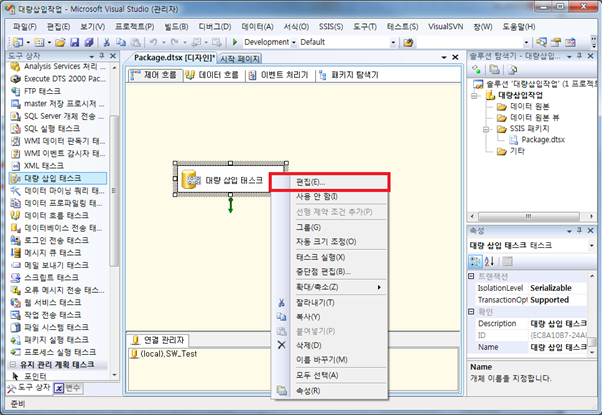Viewport: 602px width, 415px height.
Task: Click Undo arrow in toolbar
Action: [153, 42]
